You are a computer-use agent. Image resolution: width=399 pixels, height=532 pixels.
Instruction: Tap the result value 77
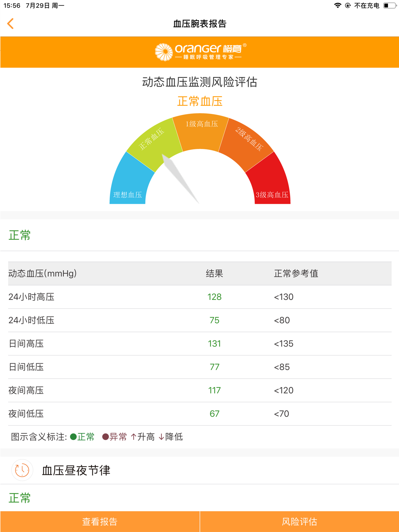click(x=215, y=367)
